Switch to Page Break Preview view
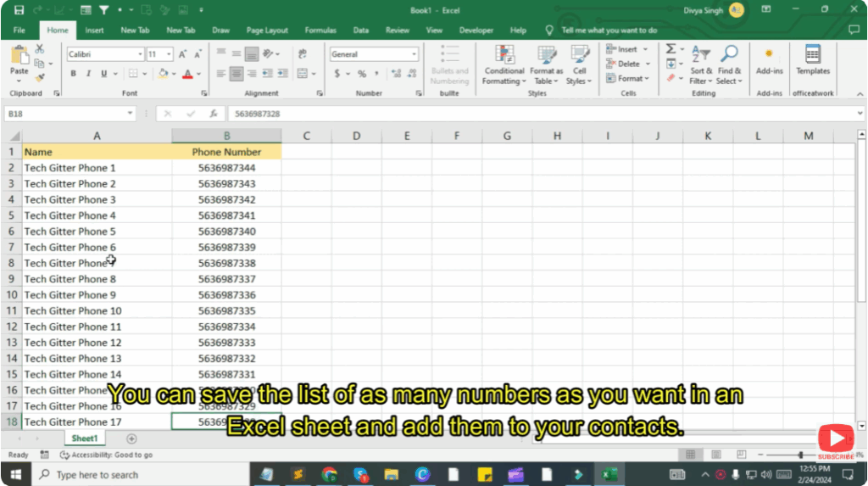Image resolution: width=868 pixels, height=486 pixels. pyautogui.click(x=741, y=455)
